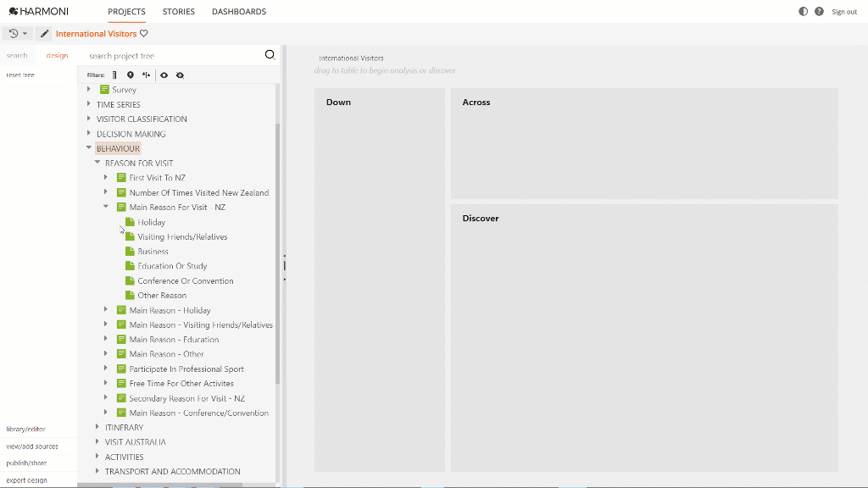Open the STORIES tab
Viewport: 868px width, 488px height.
tap(178, 12)
